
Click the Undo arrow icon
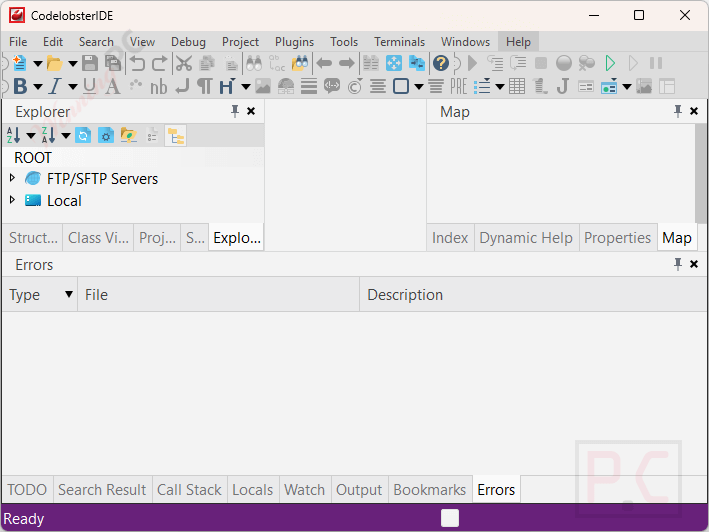137,63
